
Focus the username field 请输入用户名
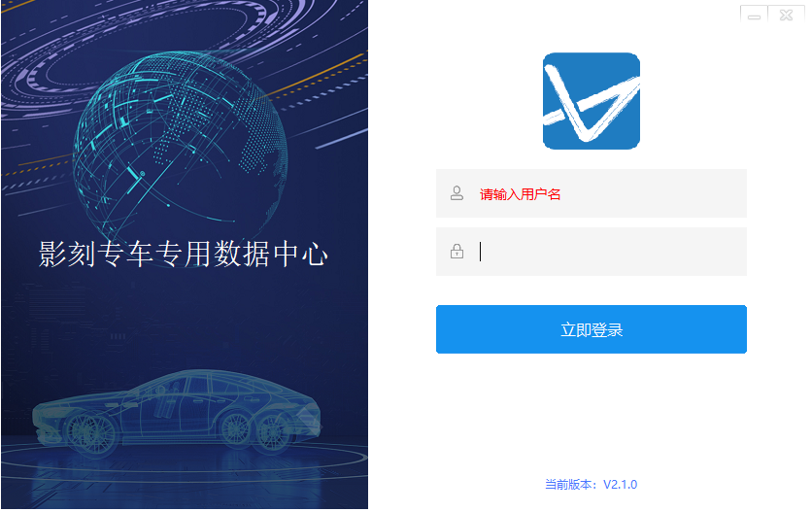point(591,193)
